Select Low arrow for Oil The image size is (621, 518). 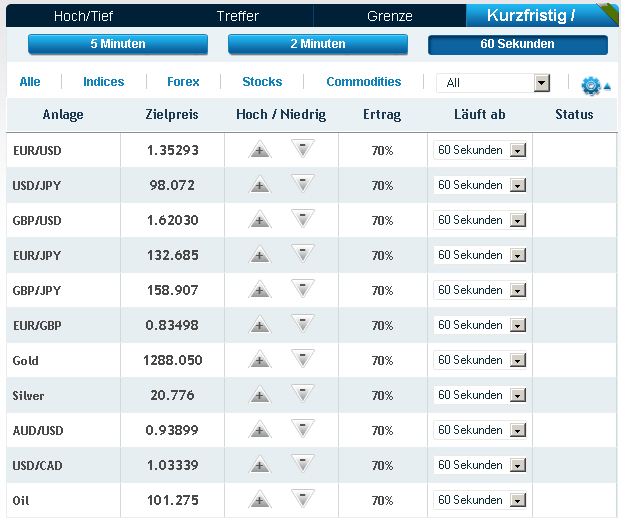(303, 498)
